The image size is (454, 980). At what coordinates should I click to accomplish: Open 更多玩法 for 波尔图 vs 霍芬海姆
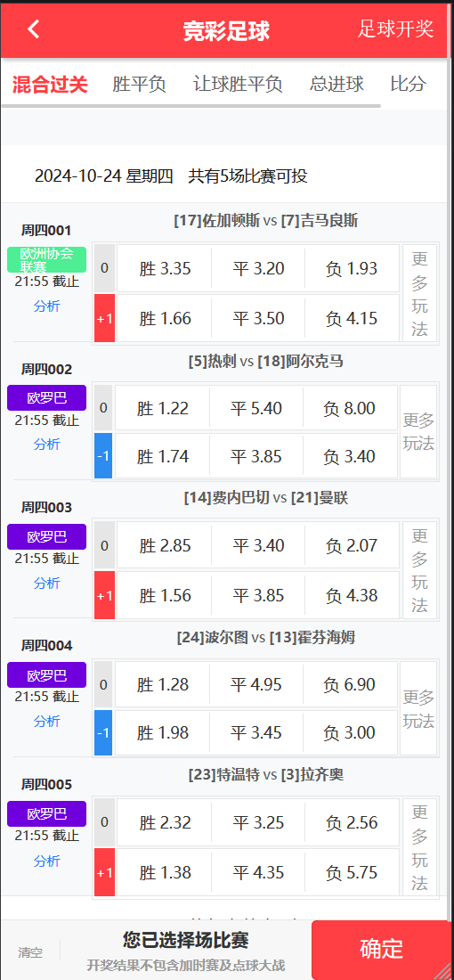[418, 709]
